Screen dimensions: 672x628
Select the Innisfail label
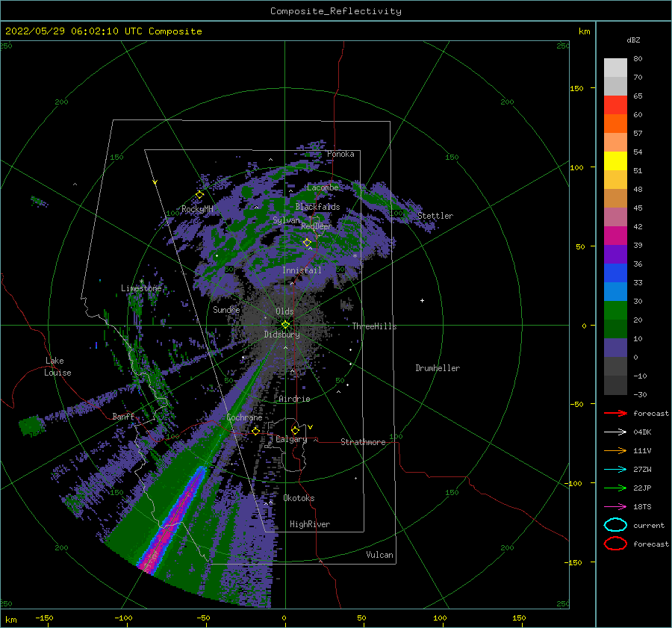[x=302, y=270]
